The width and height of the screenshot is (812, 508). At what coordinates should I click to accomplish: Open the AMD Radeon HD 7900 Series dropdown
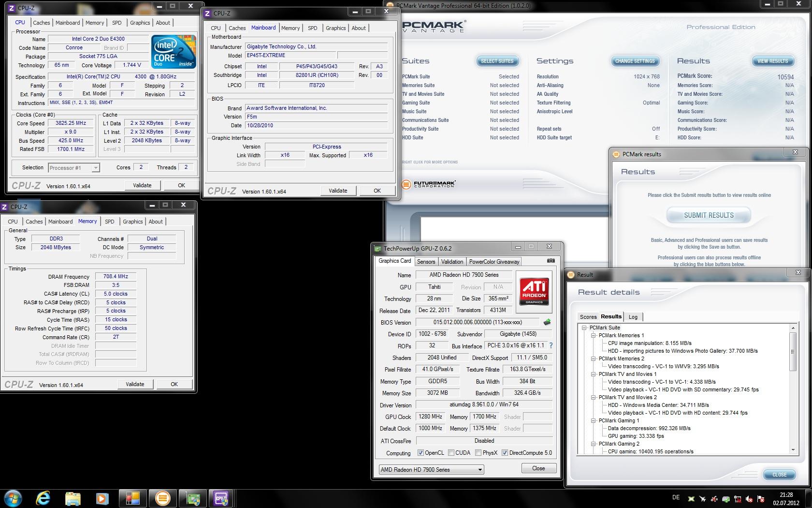(x=431, y=470)
